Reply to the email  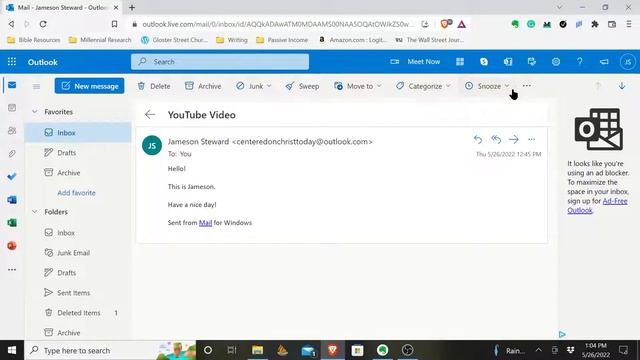[478, 140]
